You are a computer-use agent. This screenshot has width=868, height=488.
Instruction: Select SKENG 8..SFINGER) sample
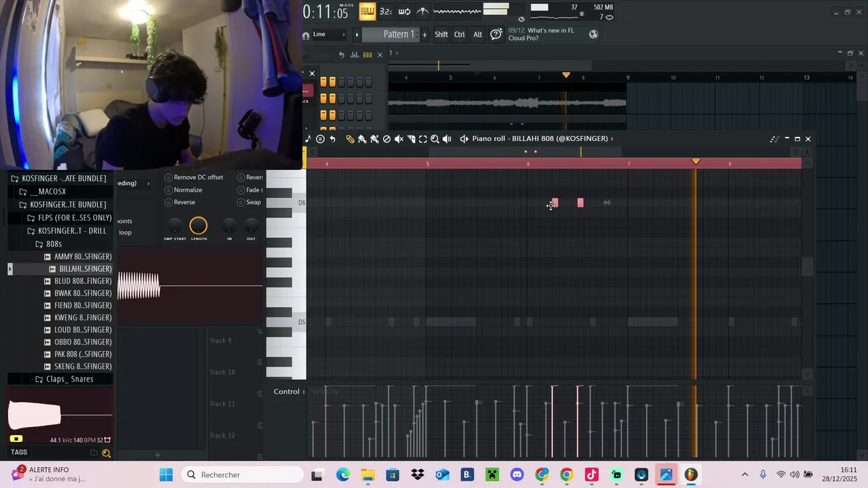pyautogui.click(x=77, y=367)
